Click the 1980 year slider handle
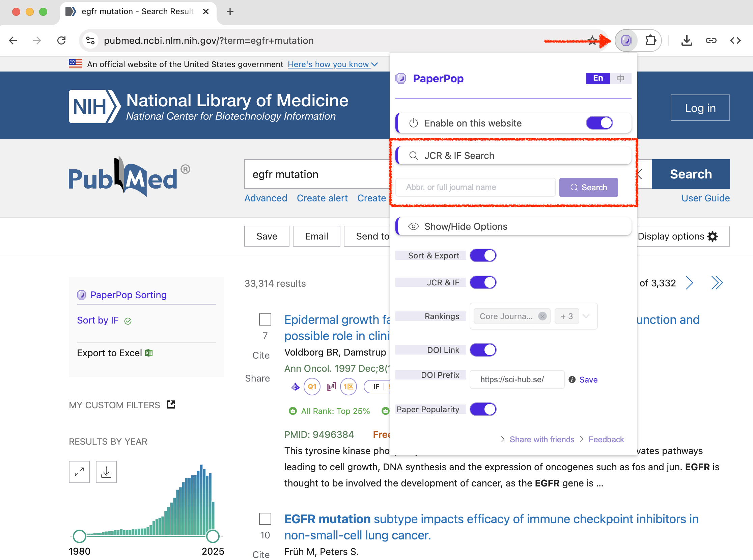The width and height of the screenshot is (753, 560). (x=79, y=536)
